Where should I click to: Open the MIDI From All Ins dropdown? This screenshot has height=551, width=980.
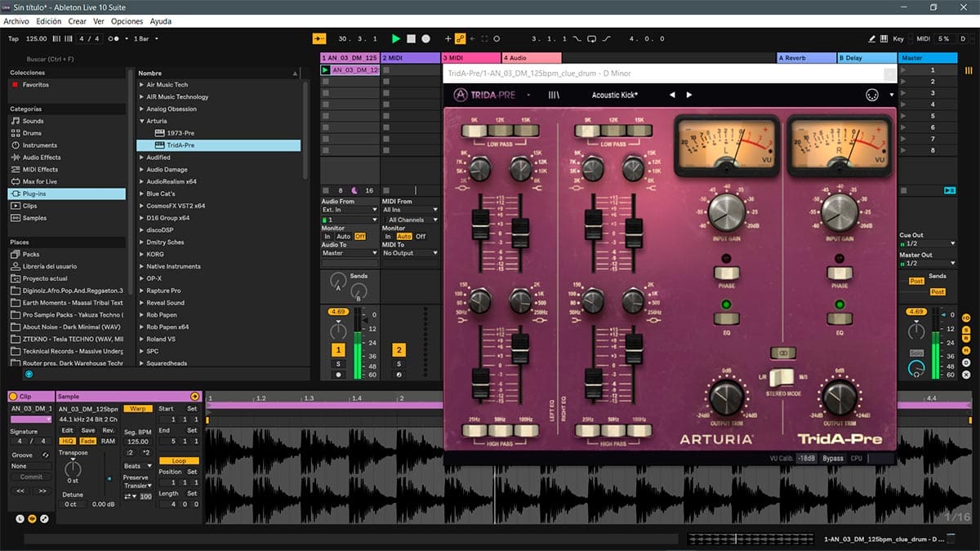pos(410,210)
